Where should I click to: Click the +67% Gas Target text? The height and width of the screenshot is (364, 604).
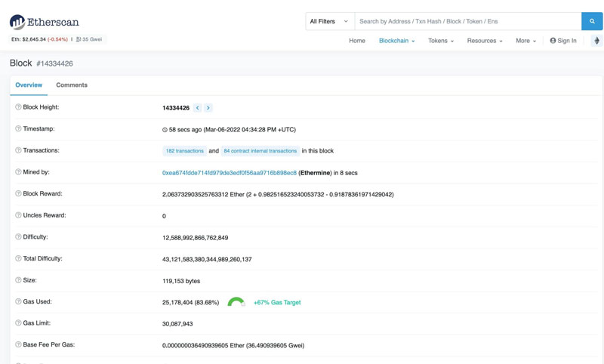click(x=277, y=302)
